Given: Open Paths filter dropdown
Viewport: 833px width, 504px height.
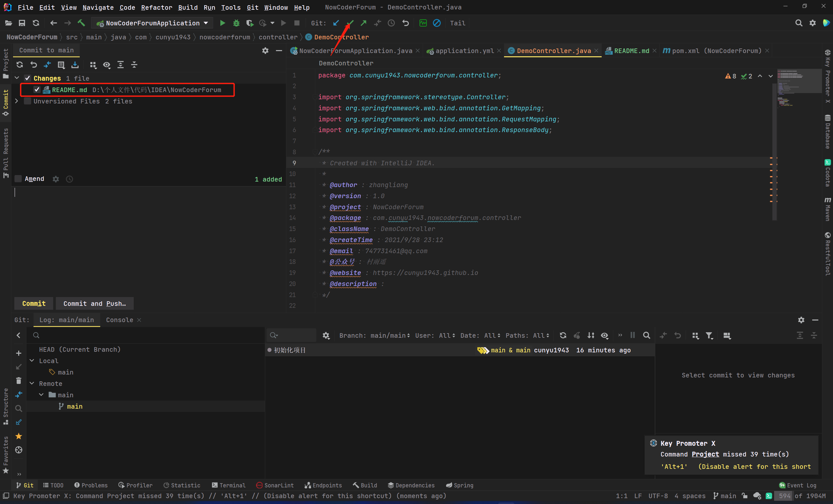Looking at the screenshot, I should (x=527, y=335).
